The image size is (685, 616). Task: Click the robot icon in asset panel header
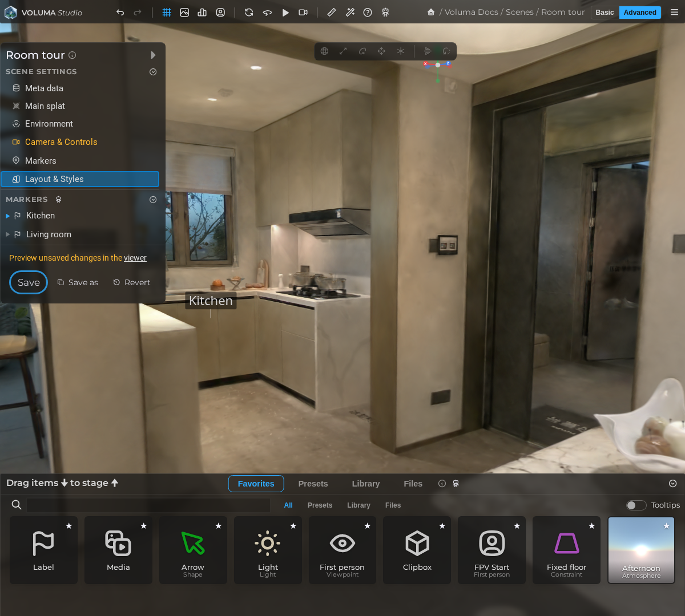tap(456, 483)
